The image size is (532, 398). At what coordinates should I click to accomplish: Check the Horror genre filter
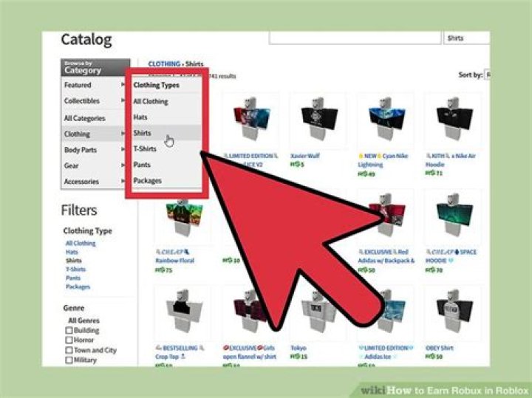pos(69,340)
